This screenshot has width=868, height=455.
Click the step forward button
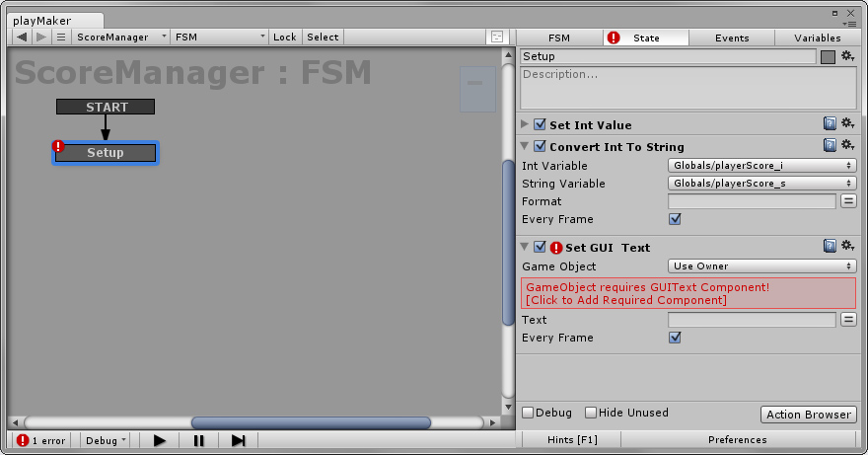click(238, 440)
